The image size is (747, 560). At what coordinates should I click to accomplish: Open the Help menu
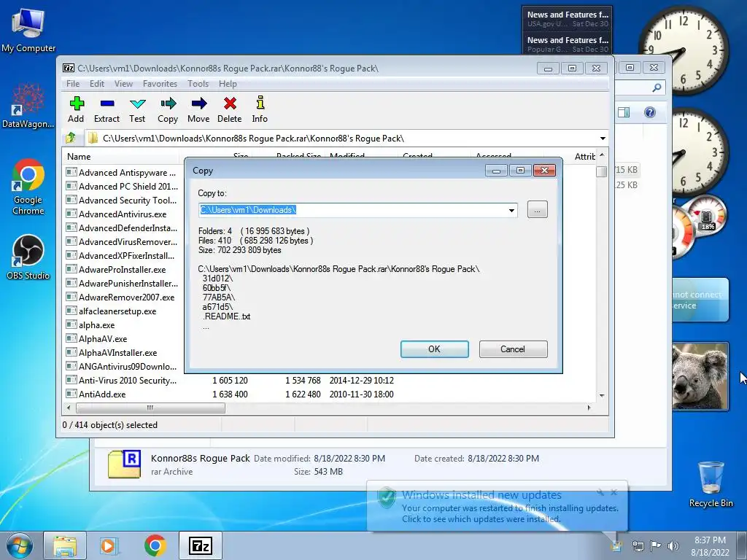point(228,84)
